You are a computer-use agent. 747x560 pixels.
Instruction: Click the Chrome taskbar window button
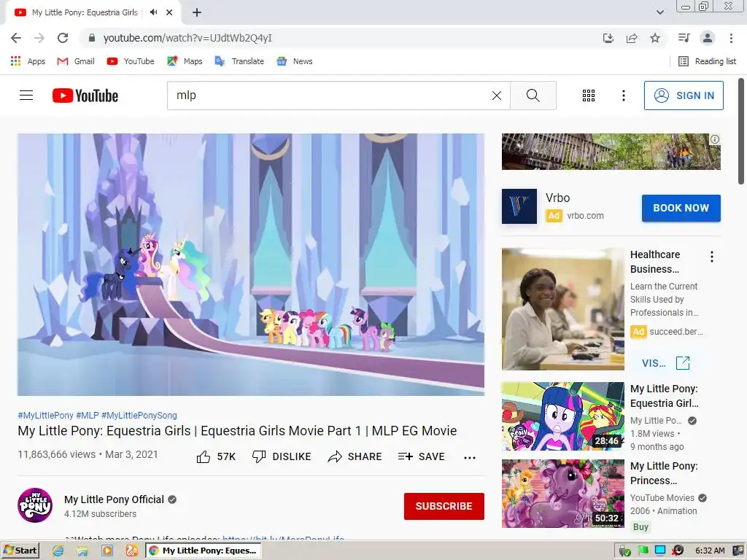pos(204,551)
